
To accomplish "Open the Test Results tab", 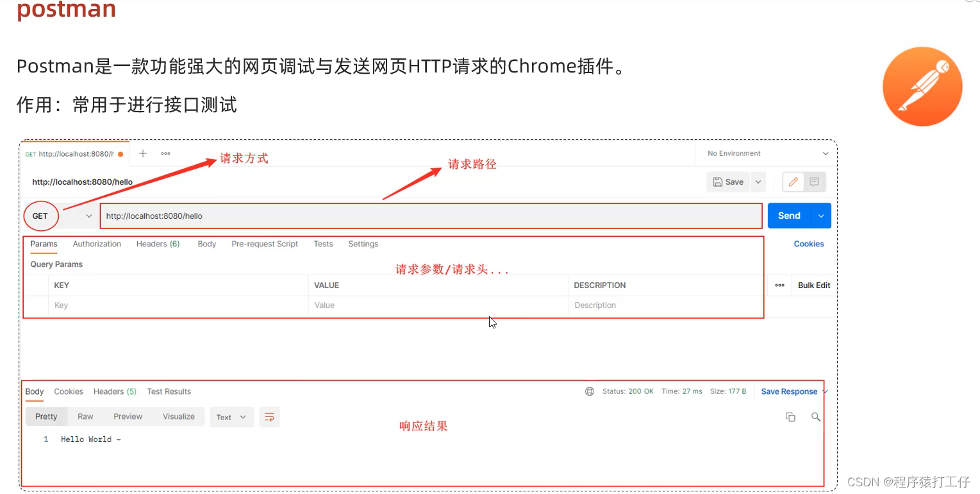I will pyautogui.click(x=169, y=391).
